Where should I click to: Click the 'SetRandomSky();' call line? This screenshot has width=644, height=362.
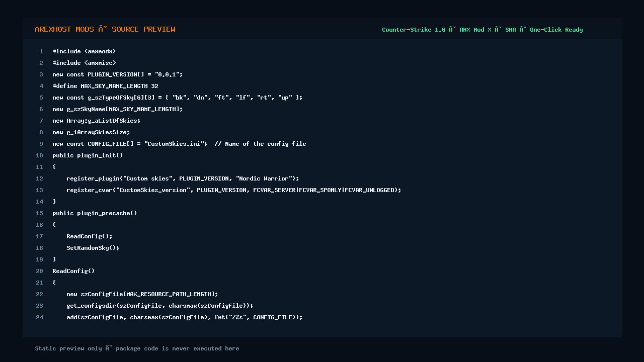93,248
